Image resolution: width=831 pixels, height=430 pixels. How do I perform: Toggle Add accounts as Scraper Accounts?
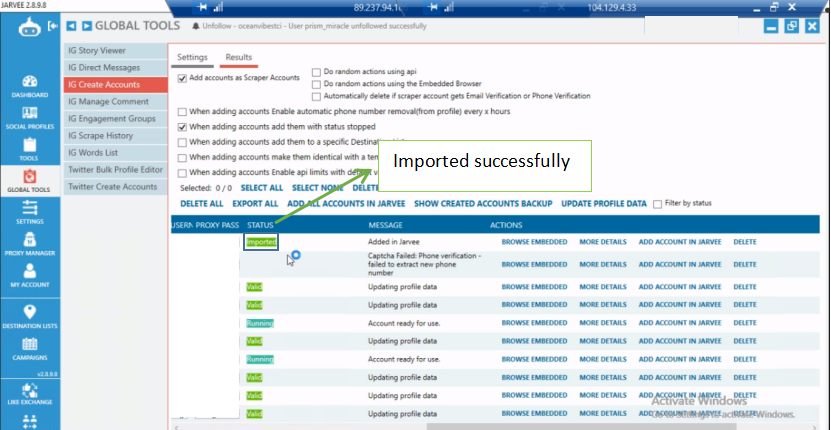point(182,78)
